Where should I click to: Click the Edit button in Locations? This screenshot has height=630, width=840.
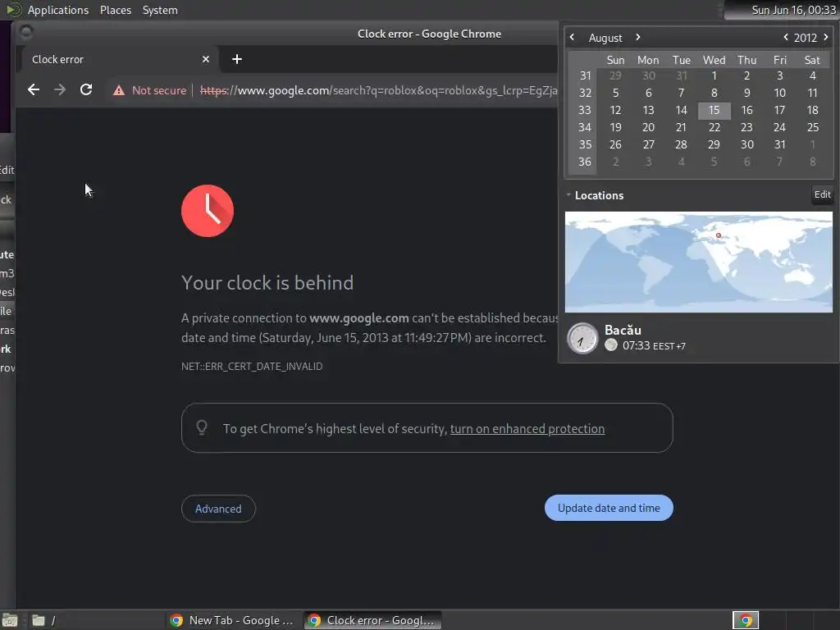pyautogui.click(x=822, y=194)
